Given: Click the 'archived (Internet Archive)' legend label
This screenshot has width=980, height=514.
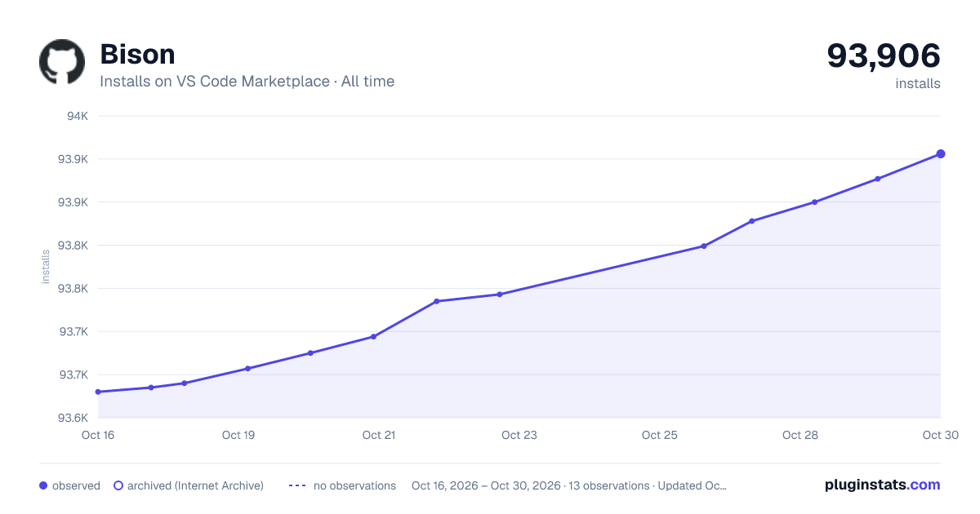Looking at the screenshot, I should click(x=195, y=485).
